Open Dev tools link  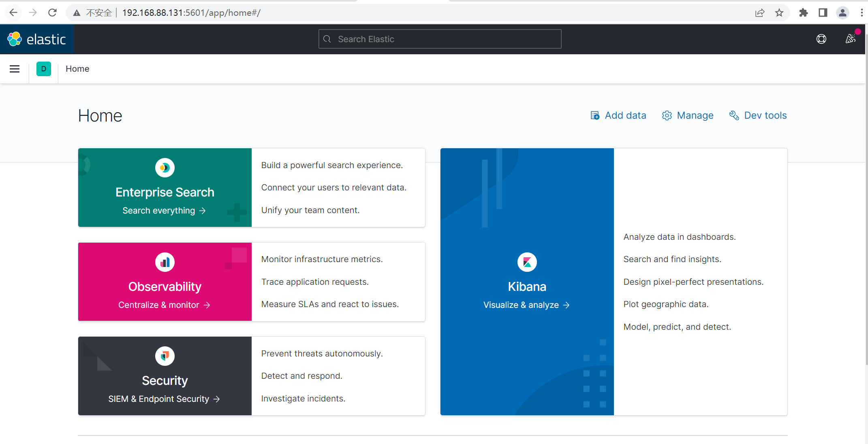758,115
